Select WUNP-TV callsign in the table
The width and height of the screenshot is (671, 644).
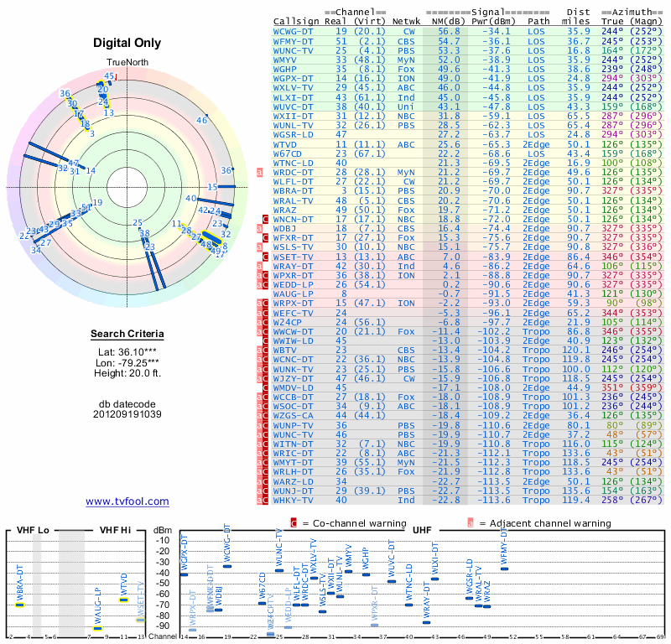293,426
